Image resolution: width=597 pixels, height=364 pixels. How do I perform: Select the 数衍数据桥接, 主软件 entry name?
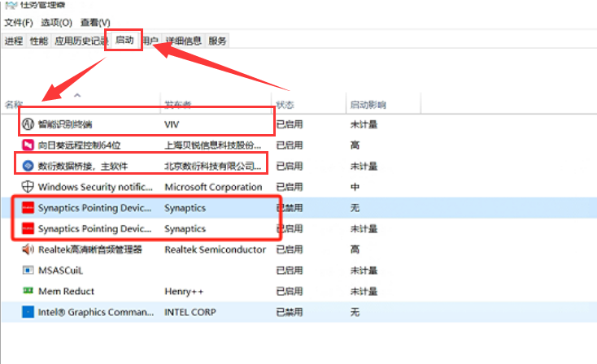pos(83,166)
